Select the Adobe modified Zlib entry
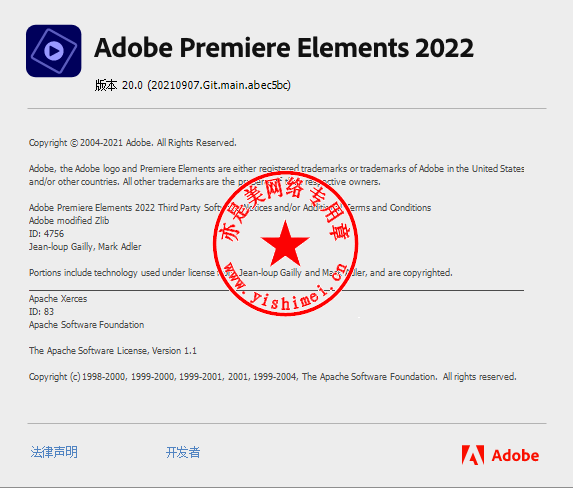The width and height of the screenshot is (573, 488). (69, 221)
